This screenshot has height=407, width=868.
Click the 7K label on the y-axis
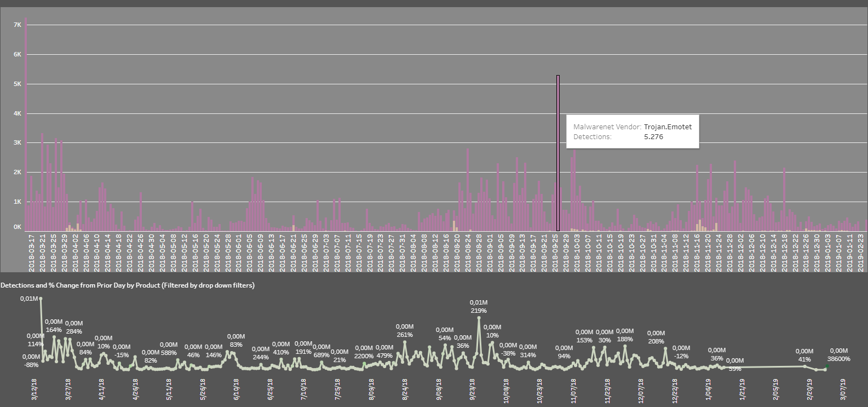coord(17,25)
